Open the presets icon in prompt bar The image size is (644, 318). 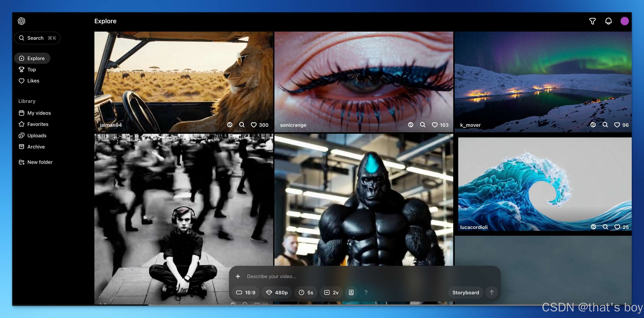point(351,293)
